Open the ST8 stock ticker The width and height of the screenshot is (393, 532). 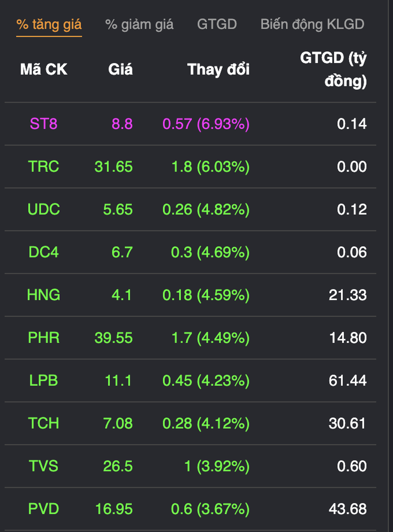(44, 124)
